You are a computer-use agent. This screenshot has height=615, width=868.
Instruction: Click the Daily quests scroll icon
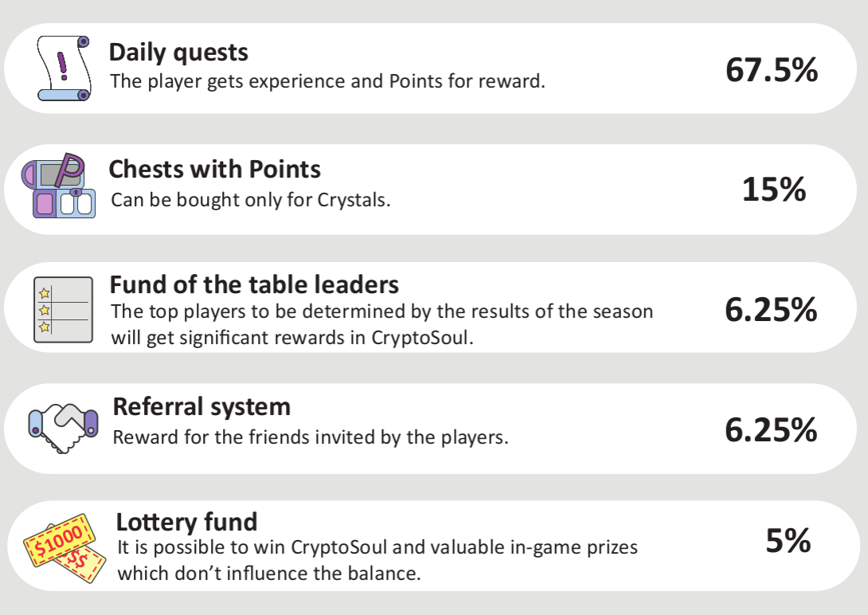coord(64,68)
